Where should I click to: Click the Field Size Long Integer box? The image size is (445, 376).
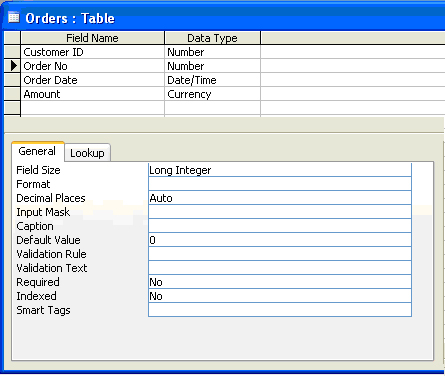pyautogui.click(x=280, y=170)
